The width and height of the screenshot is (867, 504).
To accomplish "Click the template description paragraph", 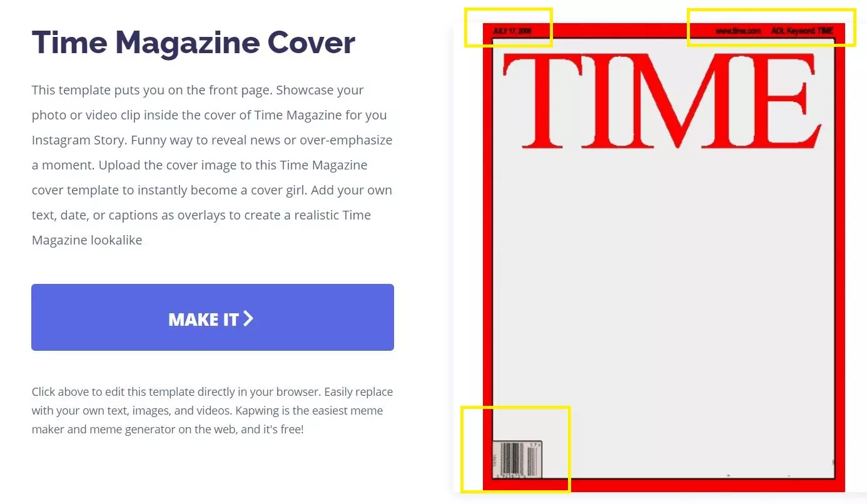I will point(212,165).
